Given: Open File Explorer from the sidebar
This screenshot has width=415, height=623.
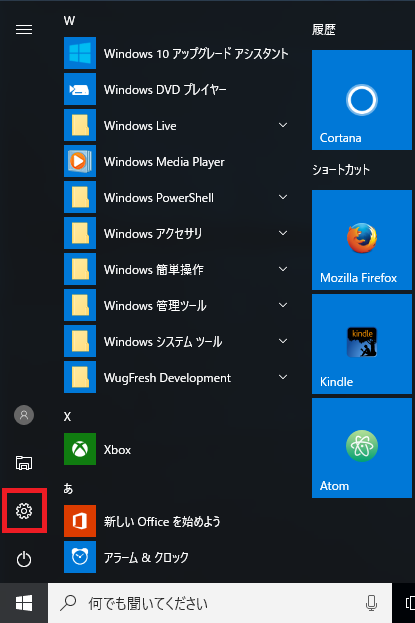Looking at the screenshot, I should click(24, 463).
